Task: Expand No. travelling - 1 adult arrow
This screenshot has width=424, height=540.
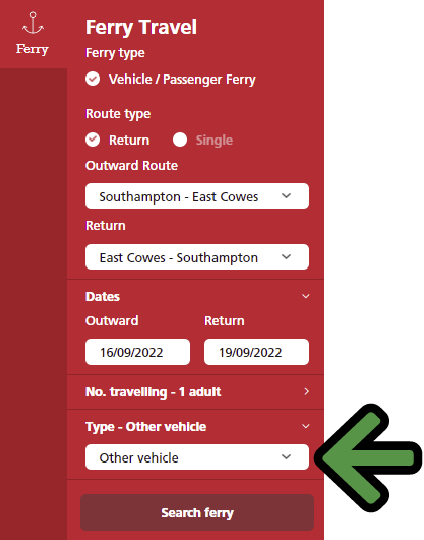Action: (x=307, y=391)
